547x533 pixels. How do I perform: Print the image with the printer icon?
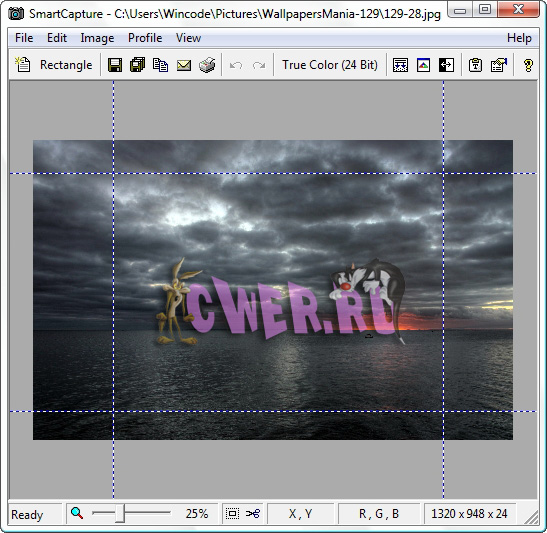[x=207, y=65]
